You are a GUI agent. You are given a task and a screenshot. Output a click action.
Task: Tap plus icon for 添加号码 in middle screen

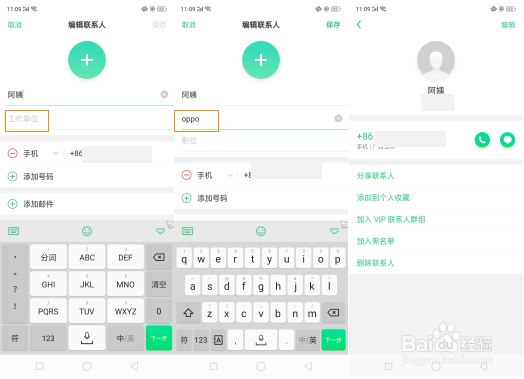pos(186,198)
